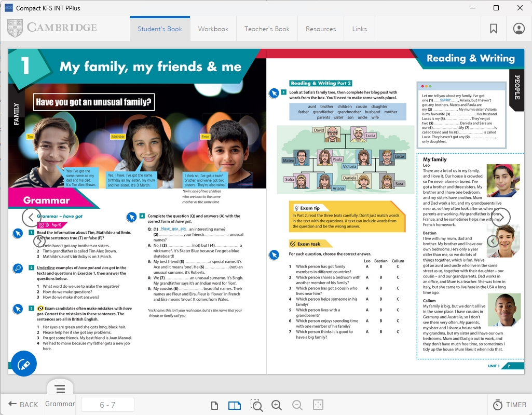Open the Teacher's Book tab

267,29
